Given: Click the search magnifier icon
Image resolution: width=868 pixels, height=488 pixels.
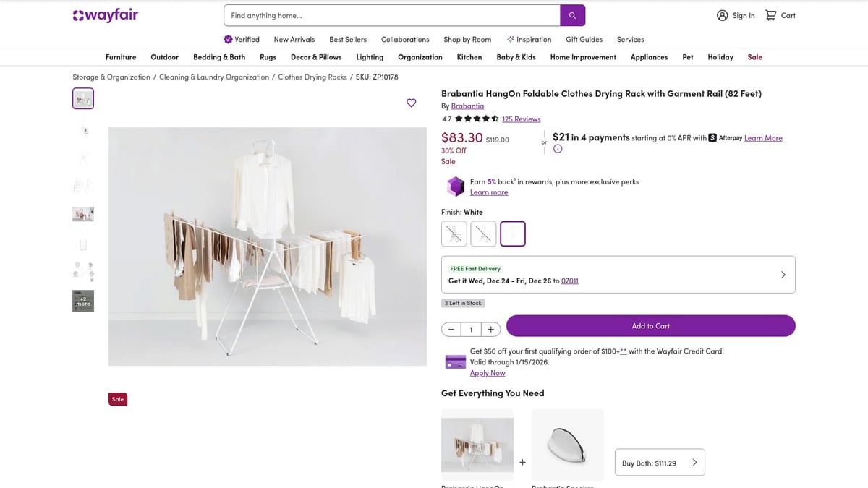Looking at the screenshot, I should [x=572, y=15].
